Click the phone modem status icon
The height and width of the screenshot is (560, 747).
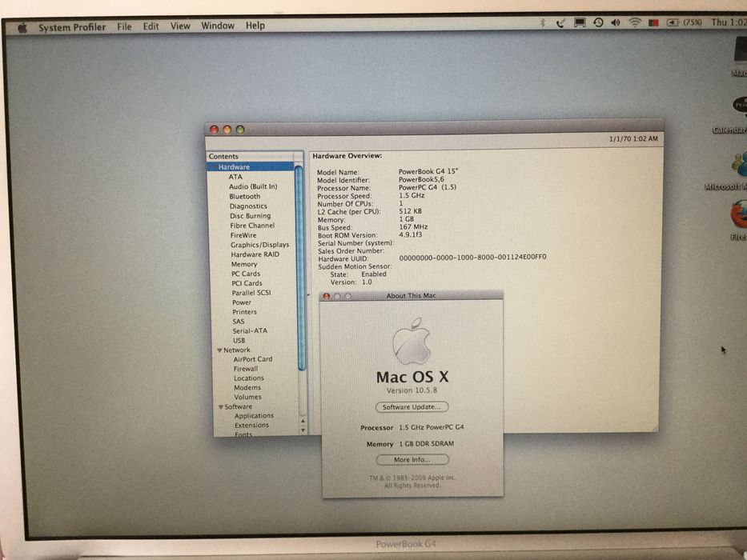[560, 22]
